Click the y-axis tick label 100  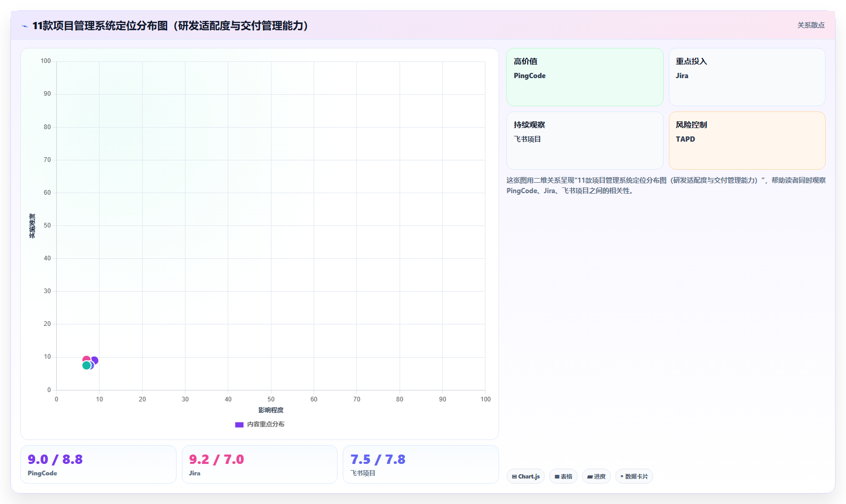tap(46, 61)
